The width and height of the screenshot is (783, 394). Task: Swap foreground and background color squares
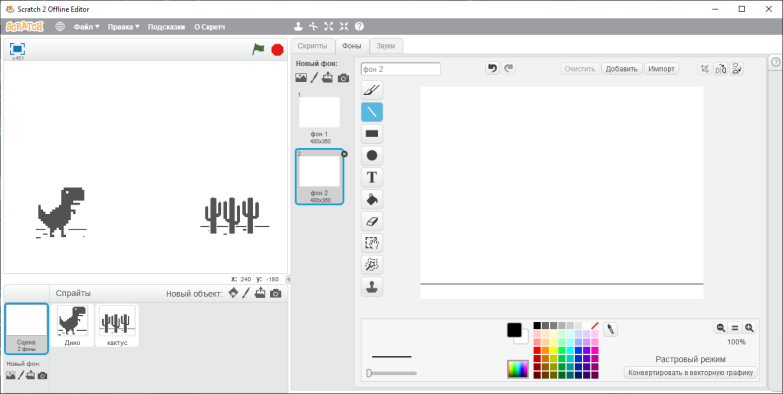(518, 334)
